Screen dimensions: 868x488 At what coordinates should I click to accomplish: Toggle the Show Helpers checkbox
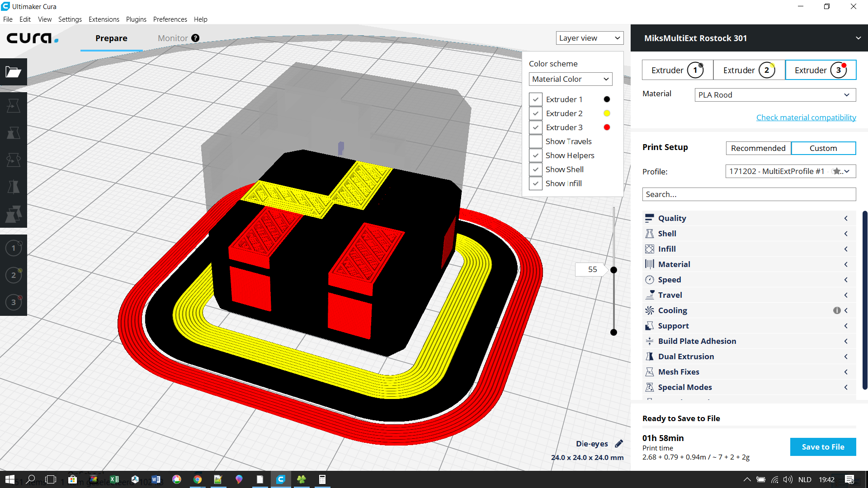point(536,155)
